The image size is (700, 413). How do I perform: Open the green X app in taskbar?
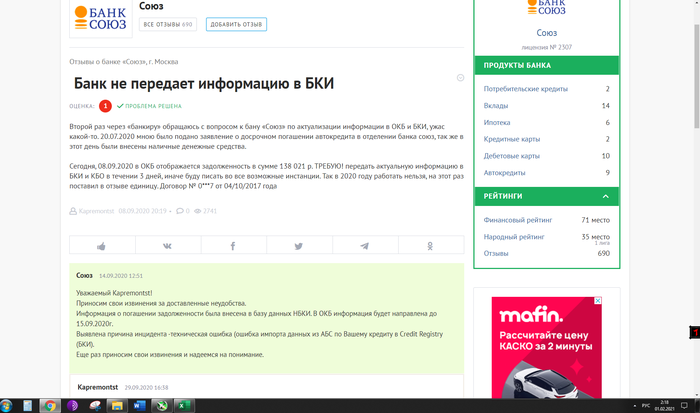click(x=162, y=405)
